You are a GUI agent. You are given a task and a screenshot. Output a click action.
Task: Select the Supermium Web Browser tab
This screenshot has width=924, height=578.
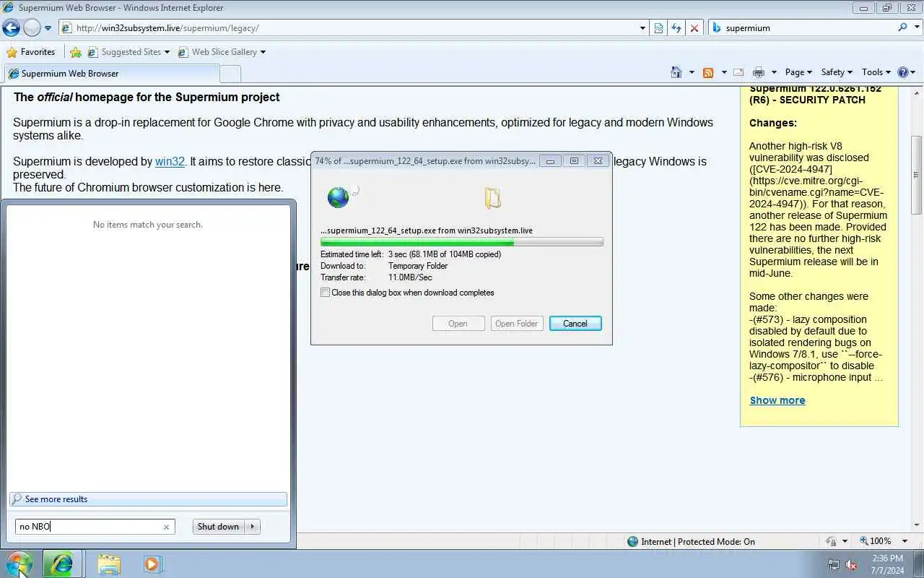[x=112, y=73]
